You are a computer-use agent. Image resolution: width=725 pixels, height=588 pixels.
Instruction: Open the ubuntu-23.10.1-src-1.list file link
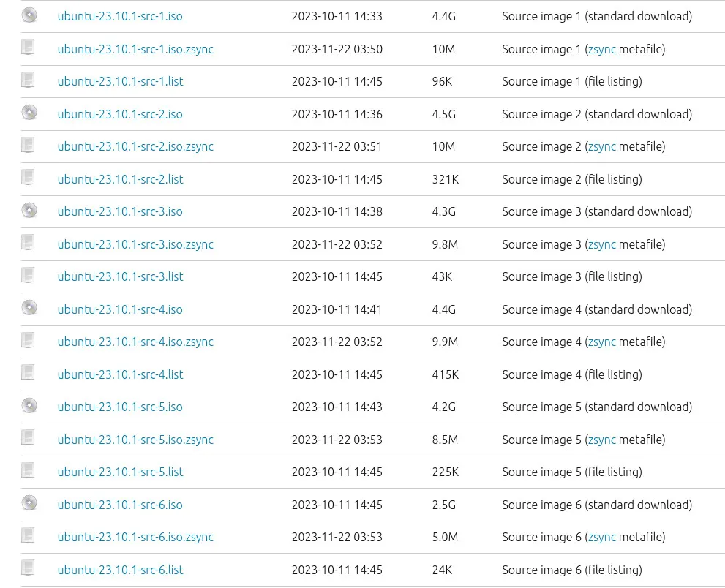pyautogui.click(x=120, y=81)
